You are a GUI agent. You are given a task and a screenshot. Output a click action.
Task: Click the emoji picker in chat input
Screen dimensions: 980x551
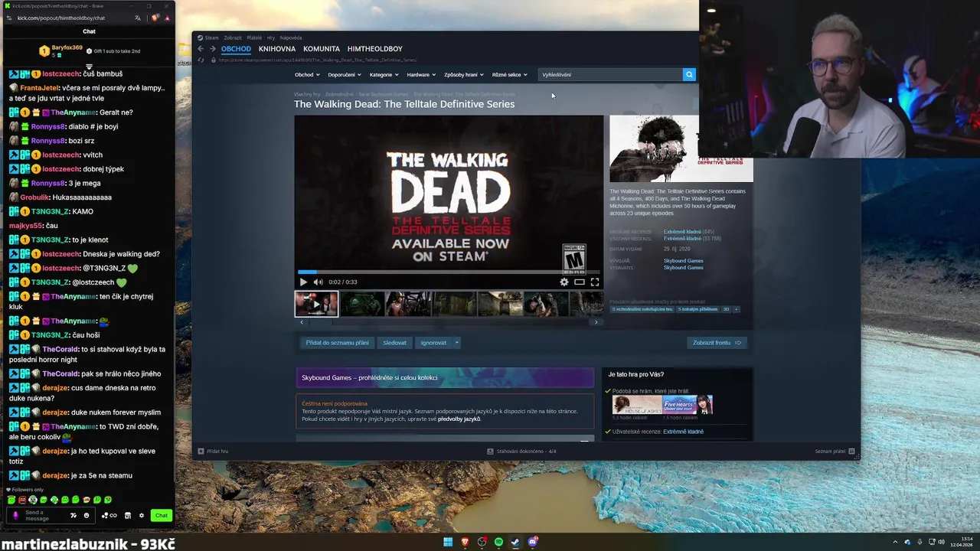pyautogui.click(x=87, y=515)
